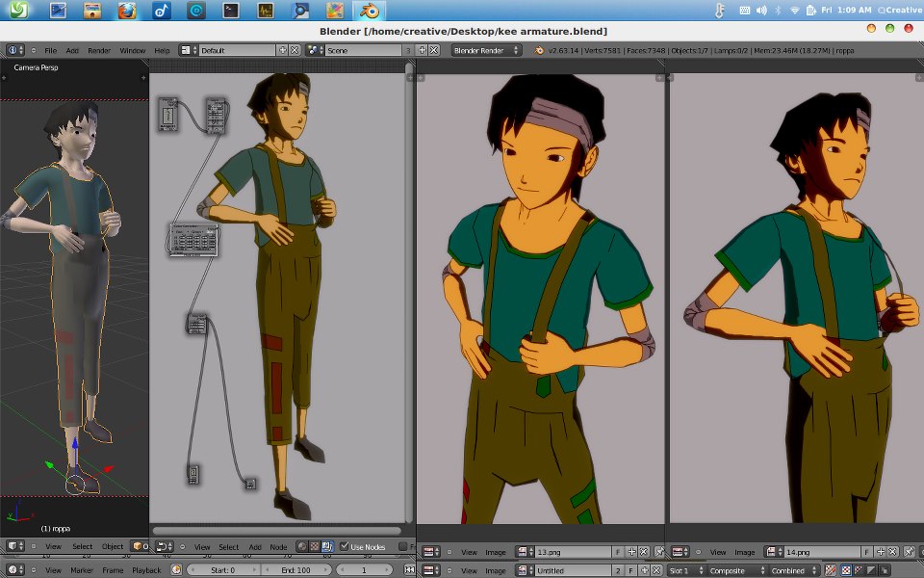This screenshot has width=924, height=578.
Task: Open the Render menu in the info header
Action: (99, 50)
